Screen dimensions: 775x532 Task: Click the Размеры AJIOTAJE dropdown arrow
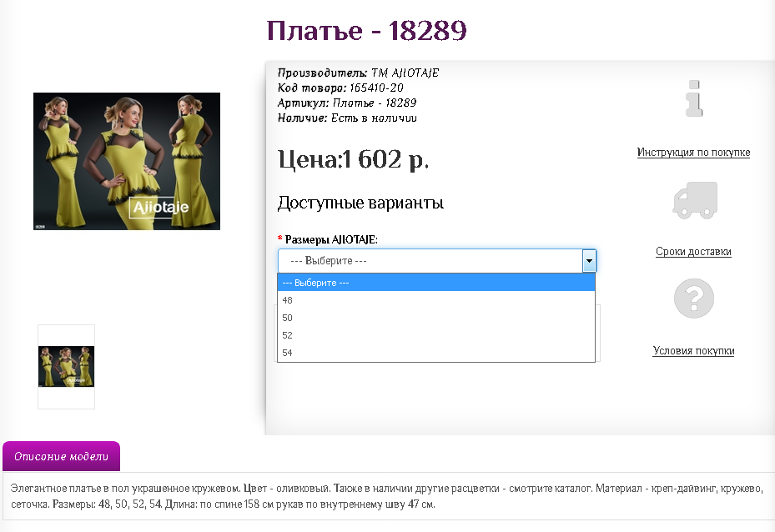pos(589,261)
